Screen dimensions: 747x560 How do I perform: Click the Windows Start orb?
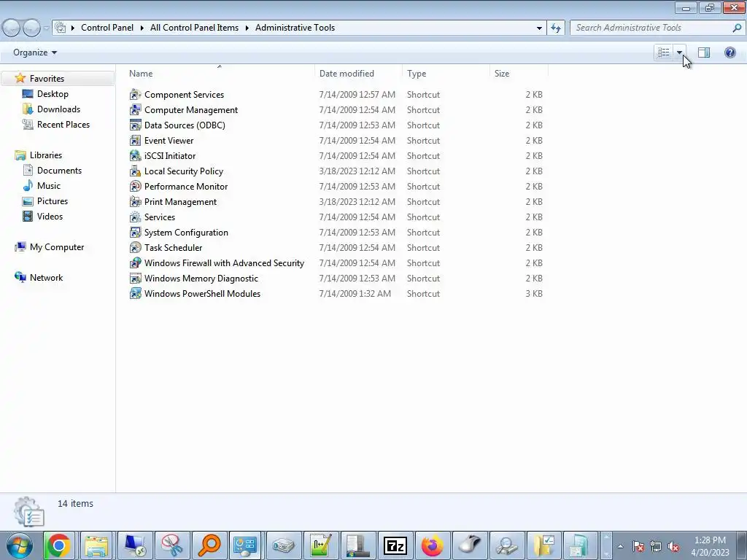coord(20,545)
